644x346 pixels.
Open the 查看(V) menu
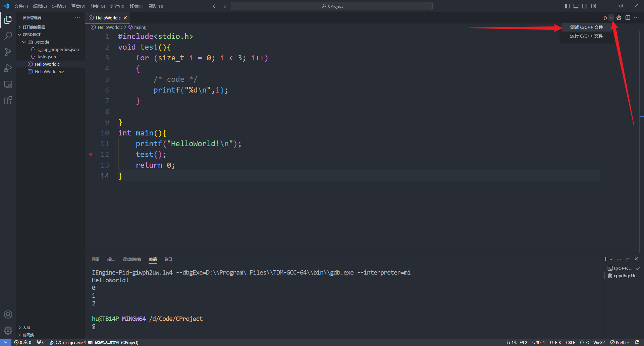pyautogui.click(x=78, y=6)
